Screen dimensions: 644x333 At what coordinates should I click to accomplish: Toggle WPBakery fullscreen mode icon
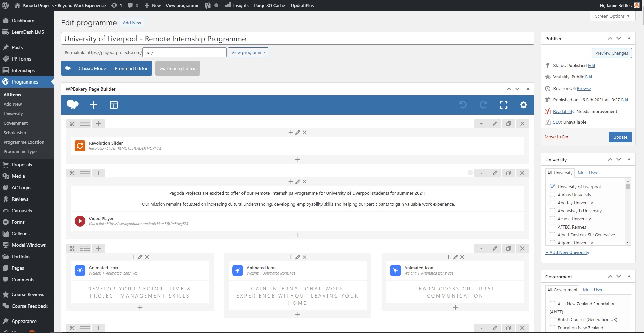503,105
